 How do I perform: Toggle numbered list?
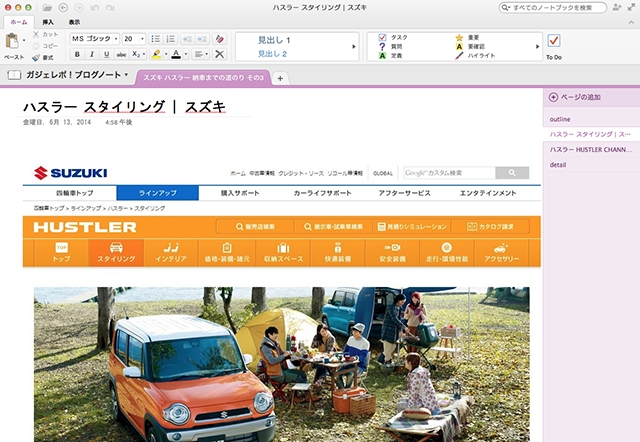point(171,39)
